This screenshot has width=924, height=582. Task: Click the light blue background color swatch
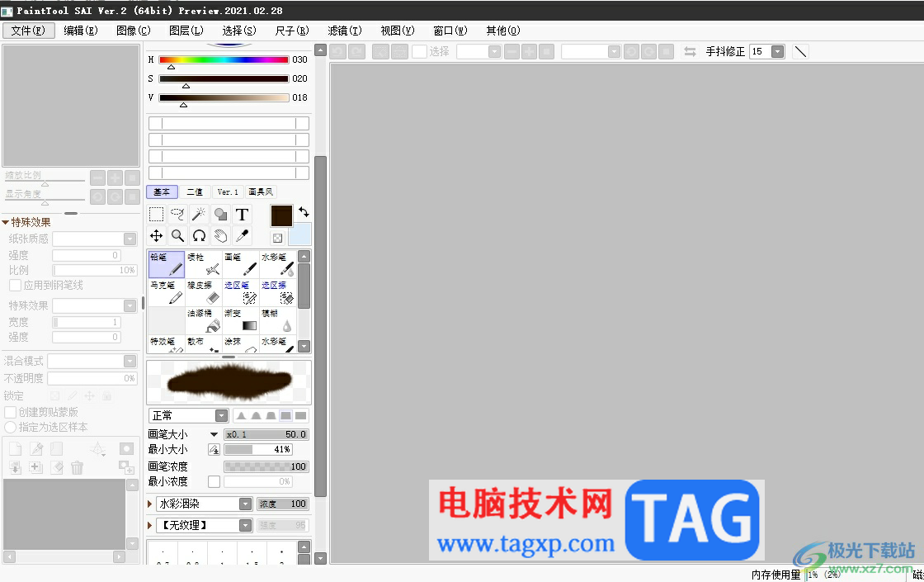pos(299,234)
